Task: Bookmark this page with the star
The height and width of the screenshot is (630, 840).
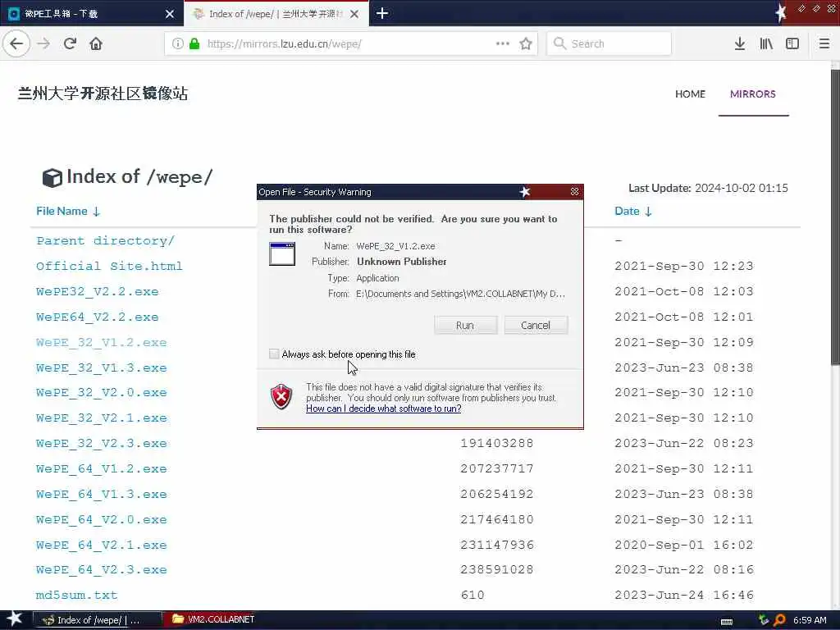Action: [x=526, y=43]
